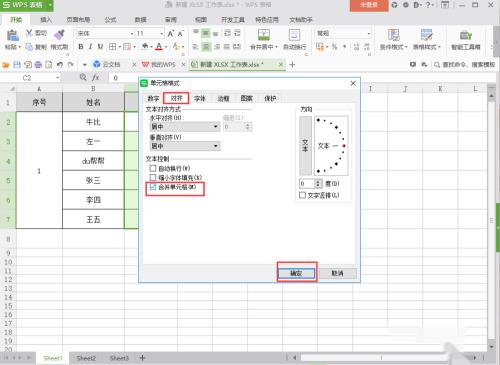
Task: Switch to the Sheet2 worksheet tab
Action: point(86,358)
